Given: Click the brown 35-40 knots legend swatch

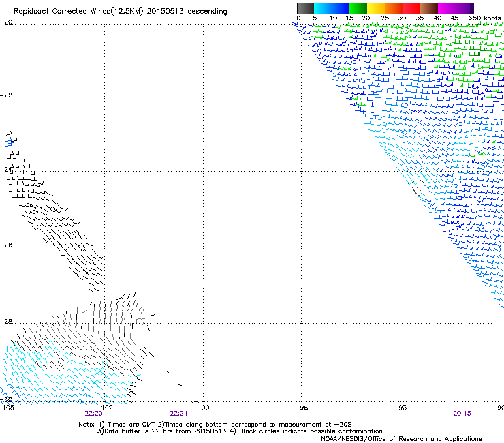Looking at the screenshot, I should (x=429, y=8).
